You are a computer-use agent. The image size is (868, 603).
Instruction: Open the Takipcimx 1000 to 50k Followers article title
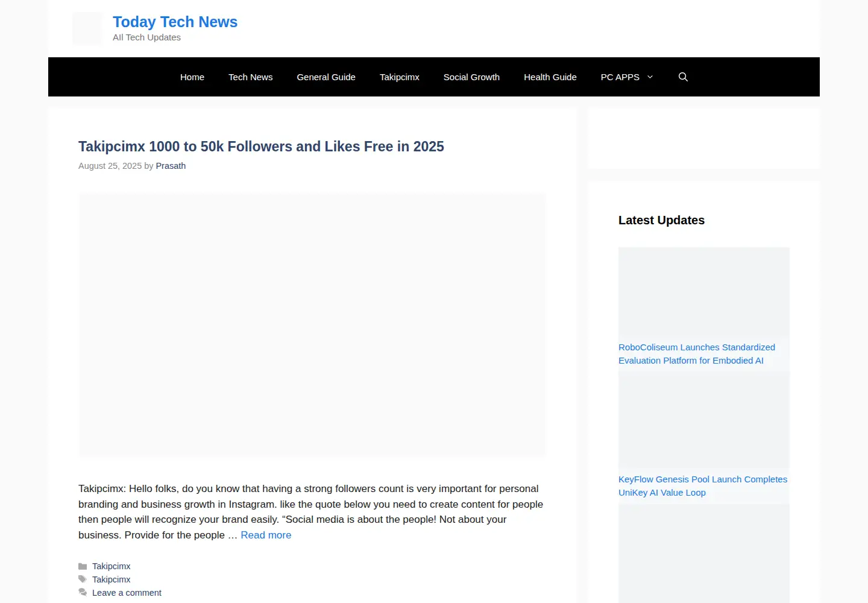pos(261,147)
